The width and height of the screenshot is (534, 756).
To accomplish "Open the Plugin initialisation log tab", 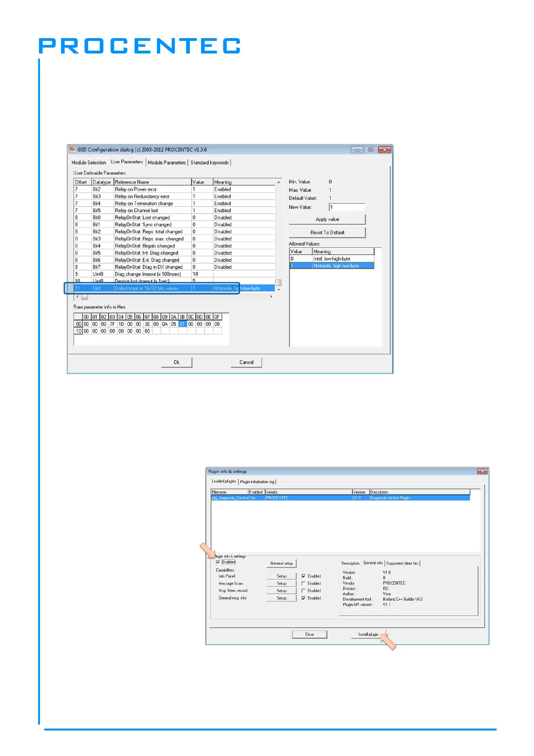I will 257,482.
